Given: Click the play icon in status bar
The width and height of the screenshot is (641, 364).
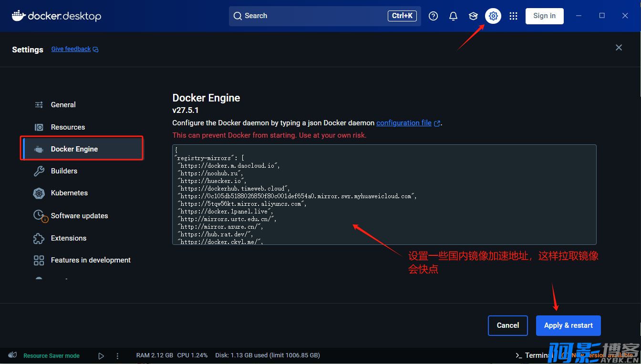Looking at the screenshot, I should [x=101, y=356].
